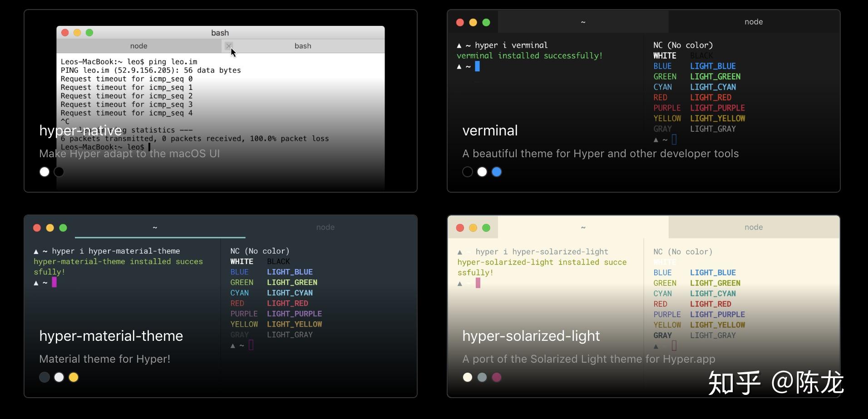Click the yellow minimize icon in hyper-material-theme window
This screenshot has width=868, height=419.
click(50, 228)
